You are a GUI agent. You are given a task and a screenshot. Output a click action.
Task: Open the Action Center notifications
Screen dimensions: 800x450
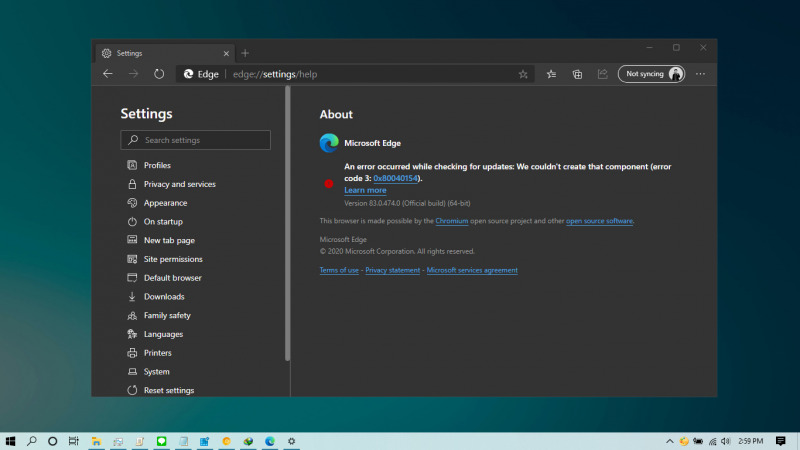click(x=781, y=441)
